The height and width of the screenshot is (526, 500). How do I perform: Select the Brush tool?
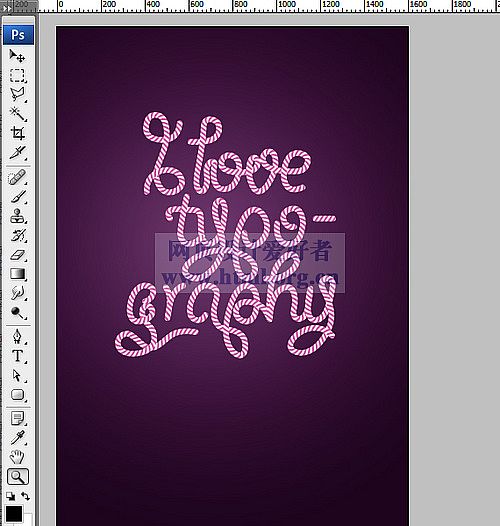17,197
